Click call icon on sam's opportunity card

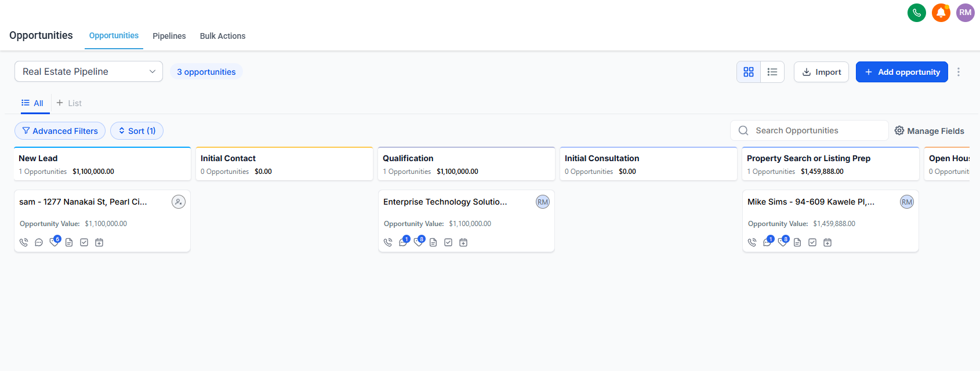pyautogui.click(x=24, y=242)
